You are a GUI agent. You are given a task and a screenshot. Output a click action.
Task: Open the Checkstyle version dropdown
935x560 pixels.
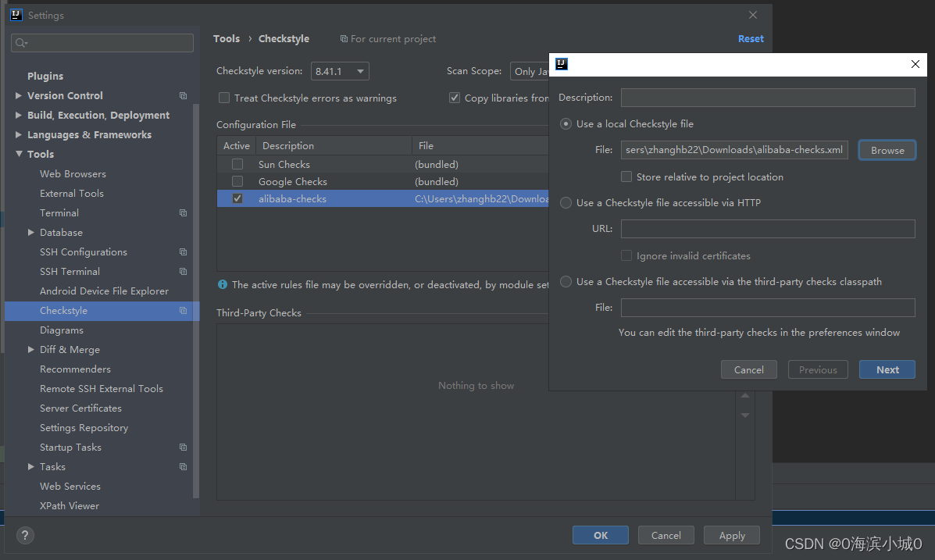coord(340,71)
